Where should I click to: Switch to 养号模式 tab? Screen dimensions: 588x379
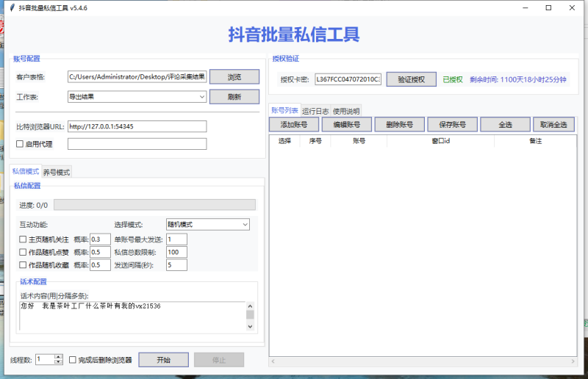tap(57, 173)
